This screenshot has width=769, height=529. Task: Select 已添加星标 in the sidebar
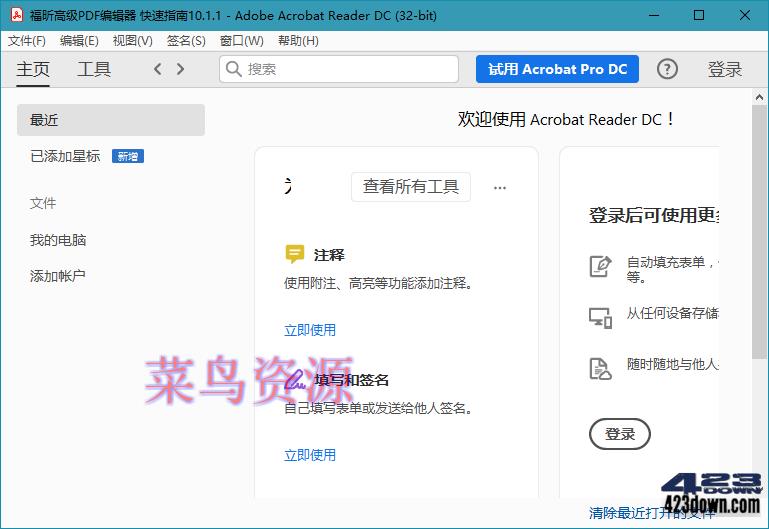pyautogui.click(x=65, y=156)
